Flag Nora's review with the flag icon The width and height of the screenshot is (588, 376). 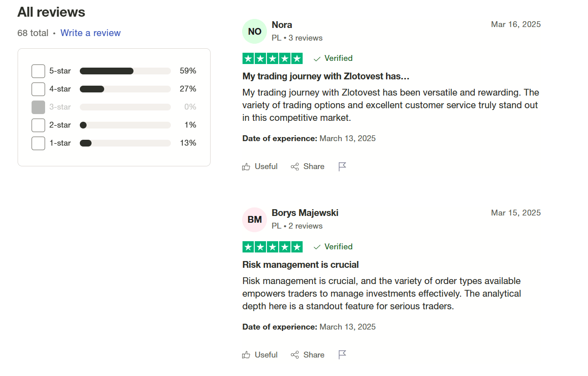(x=342, y=167)
